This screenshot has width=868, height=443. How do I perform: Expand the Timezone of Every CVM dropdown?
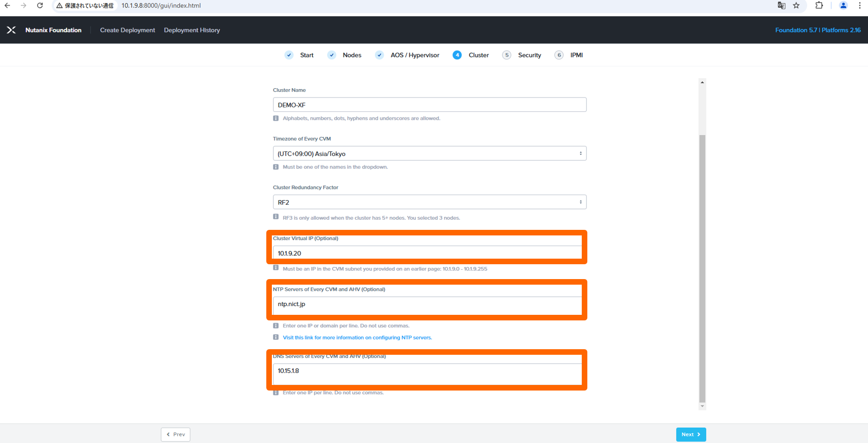(x=429, y=154)
